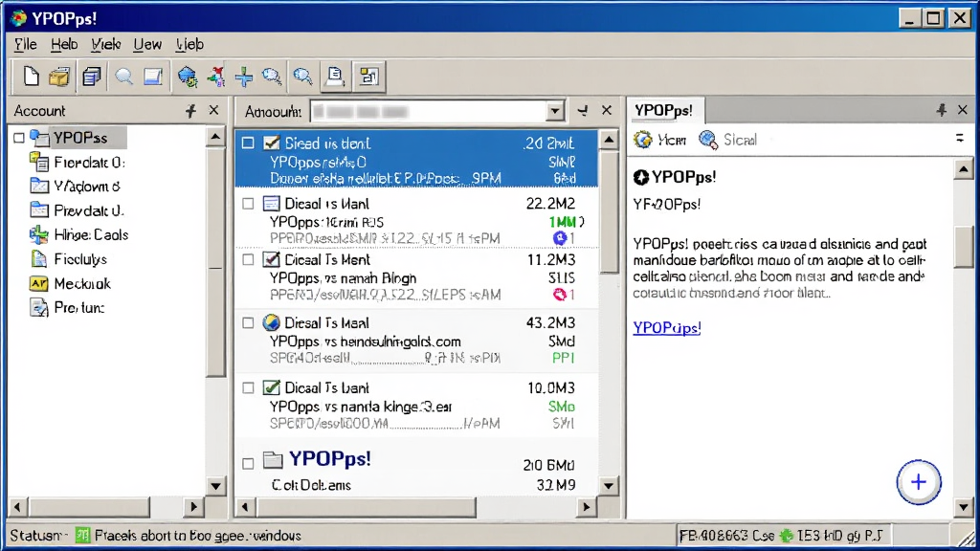Click the stacked pages icon in the toolbar
Image resolution: width=980 pixels, height=551 pixels.
point(92,77)
